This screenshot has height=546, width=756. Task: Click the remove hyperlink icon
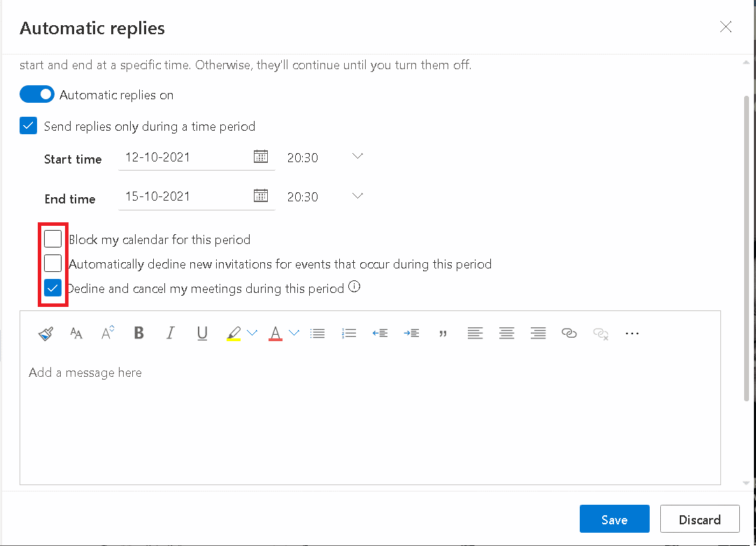tap(601, 334)
